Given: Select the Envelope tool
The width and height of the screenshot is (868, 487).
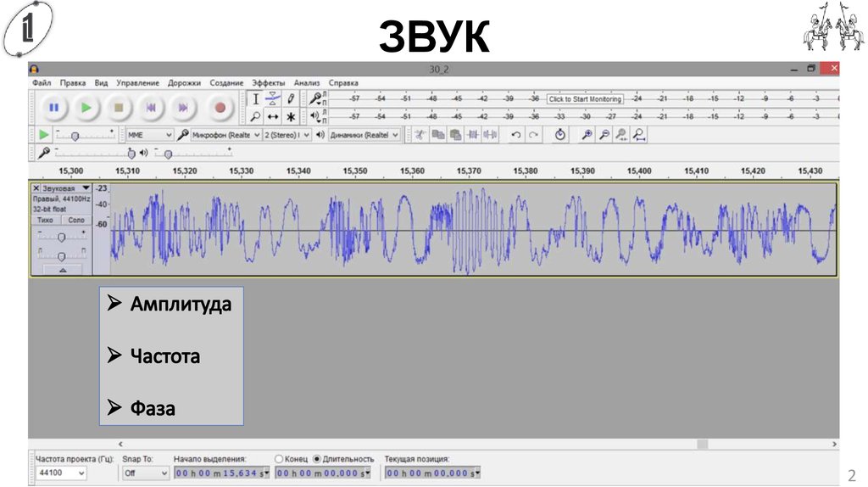Looking at the screenshot, I should (x=272, y=99).
